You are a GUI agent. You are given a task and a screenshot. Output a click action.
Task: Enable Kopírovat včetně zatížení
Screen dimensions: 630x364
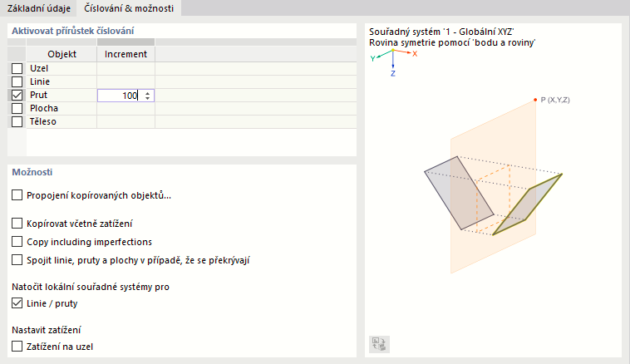pyautogui.click(x=18, y=224)
